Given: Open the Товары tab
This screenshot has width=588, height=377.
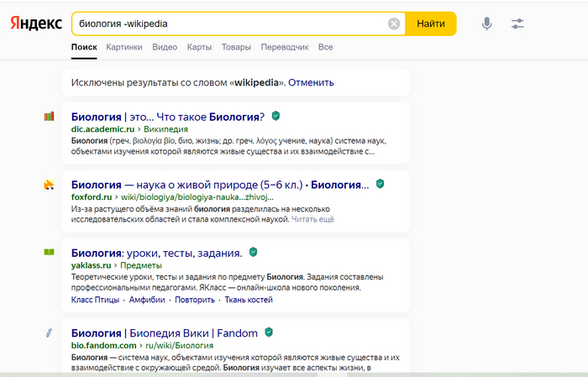Looking at the screenshot, I should pos(236,47).
